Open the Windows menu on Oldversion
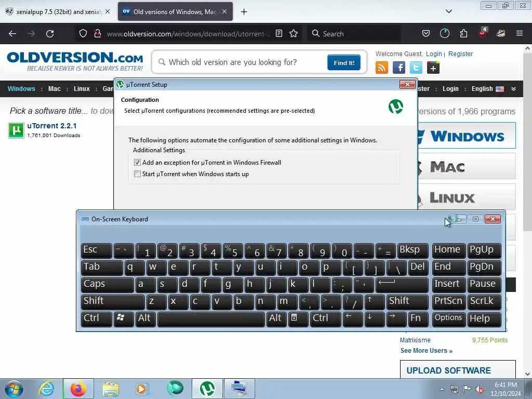Image resolution: width=532 pixels, height=399 pixels. click(x=21, y=89)
